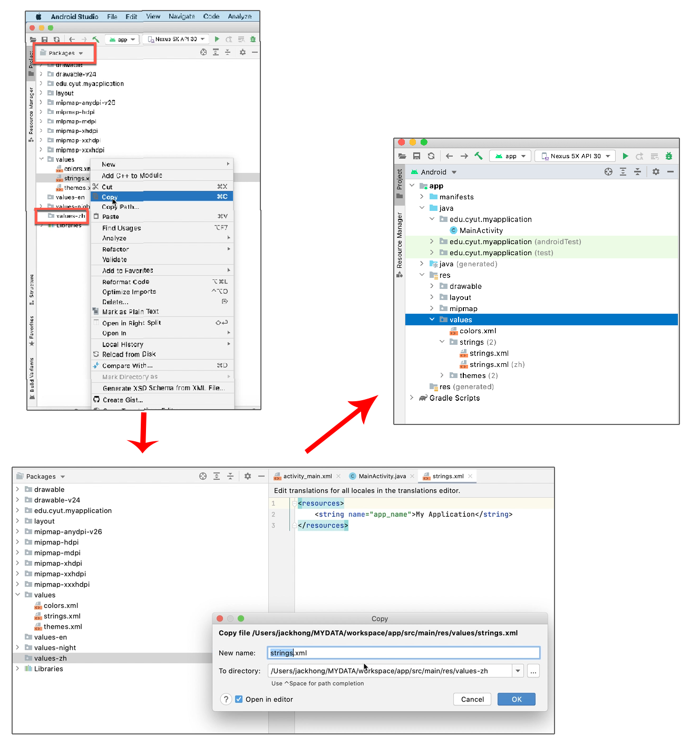Screen dimensions: 700x745
Task: Click the Cancel button in Copy dialog
Action: click(x=472, y=699)
